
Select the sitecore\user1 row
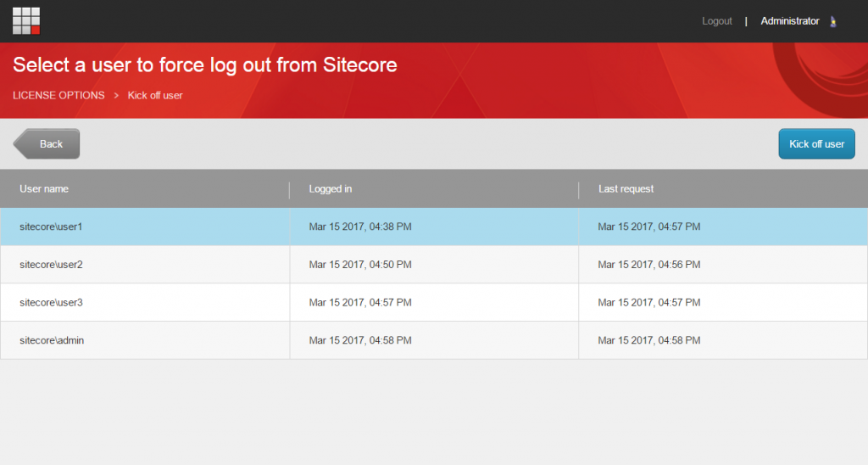(434, 227)
